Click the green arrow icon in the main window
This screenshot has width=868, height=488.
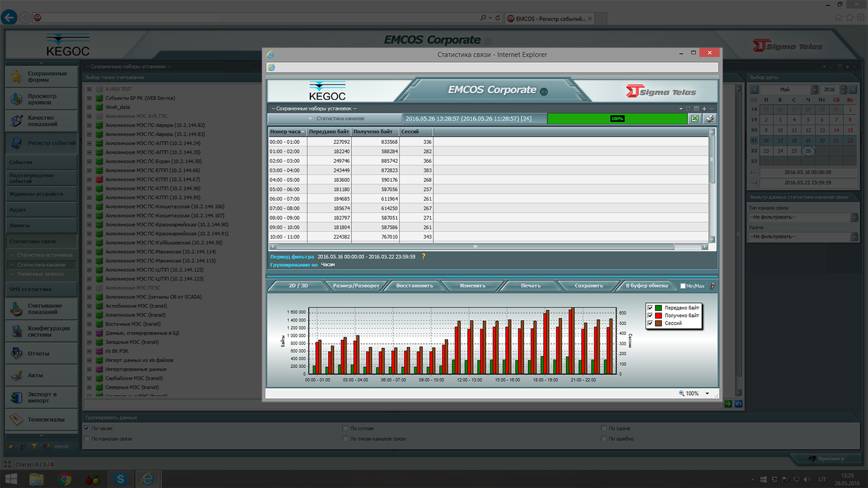click(728, 404)
